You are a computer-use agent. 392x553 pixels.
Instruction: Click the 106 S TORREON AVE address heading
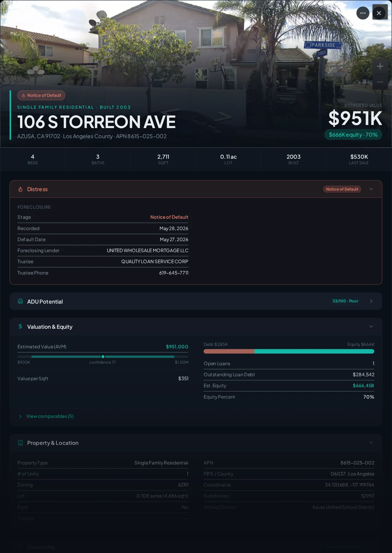tap(96, 122)
